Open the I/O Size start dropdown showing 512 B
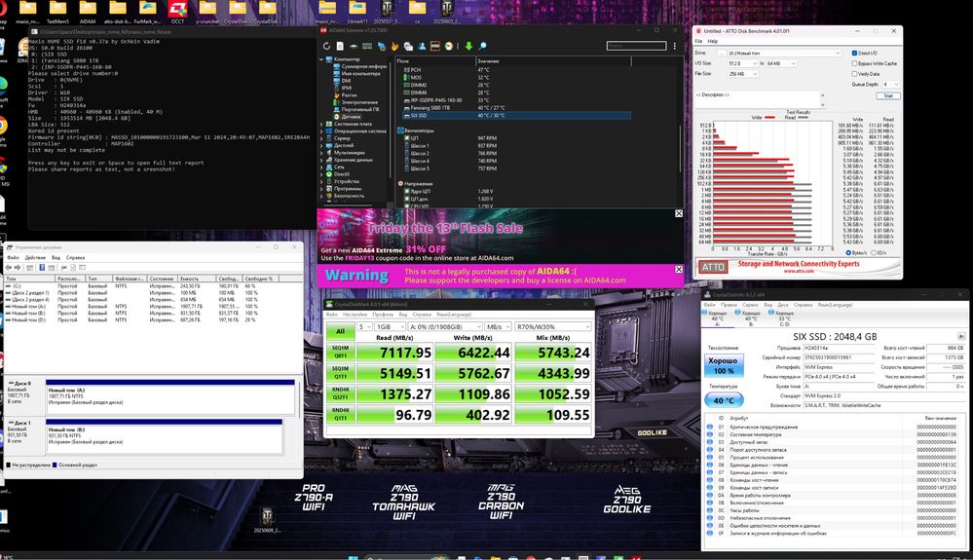Screen dimensions: 973x560 [743, 63]
